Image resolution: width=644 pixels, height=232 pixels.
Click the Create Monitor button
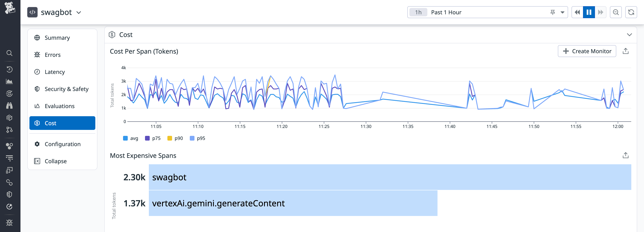(587, 51)
